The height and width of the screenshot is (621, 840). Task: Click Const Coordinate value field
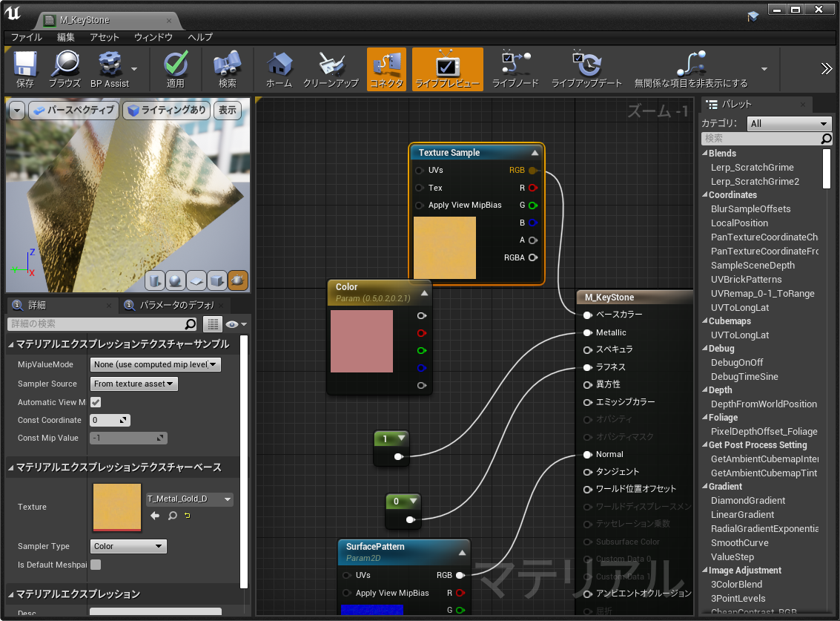(x=110, y=421)
